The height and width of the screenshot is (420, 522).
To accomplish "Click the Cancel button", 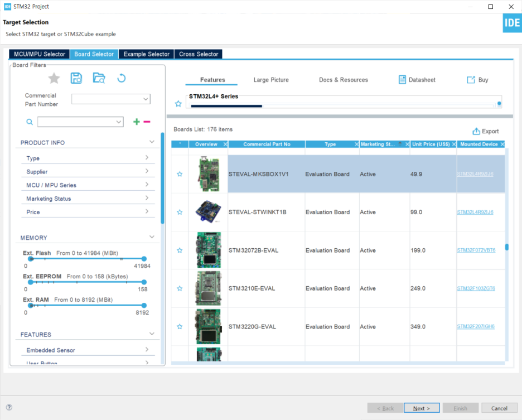I will point(499,408).
